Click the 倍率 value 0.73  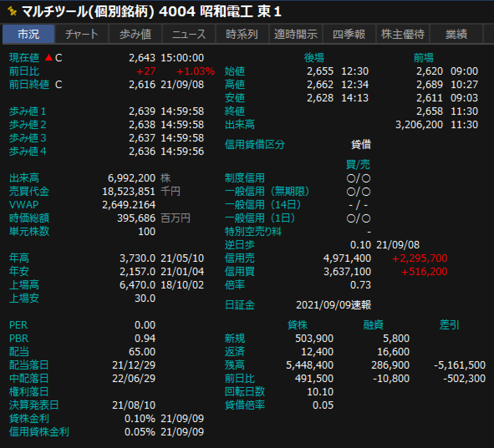click(361, 285)
